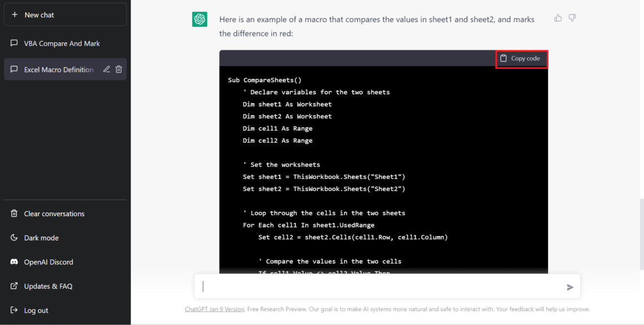Click the thumbs up feedback icon
The height and width of the screenshot is (325, 644).
coord(558,18)
